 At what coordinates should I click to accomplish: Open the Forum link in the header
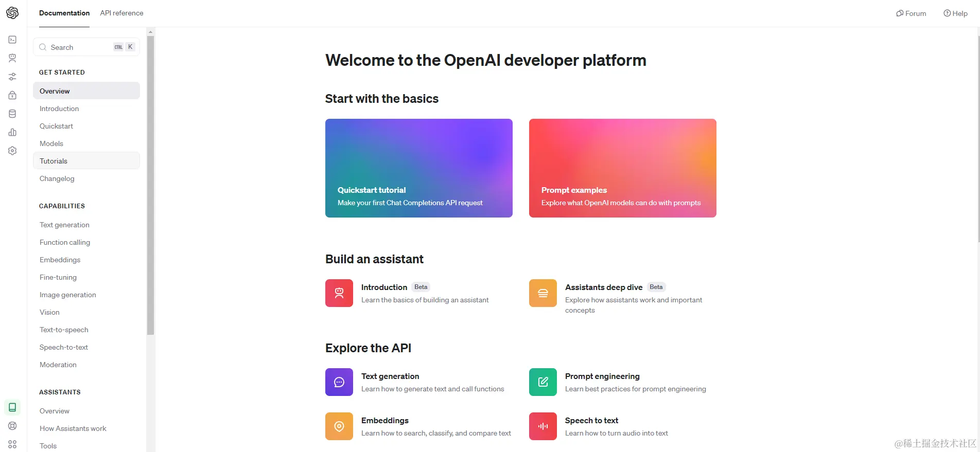click(911, 13)
